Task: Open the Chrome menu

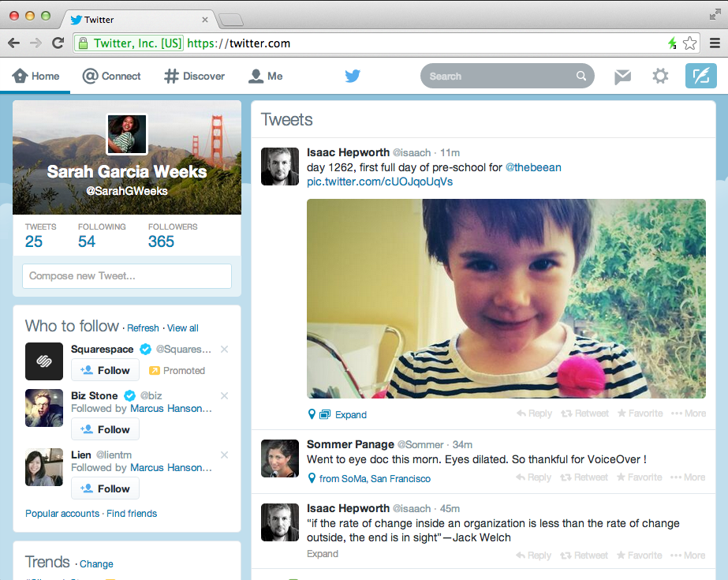Action: click(716, 43)
